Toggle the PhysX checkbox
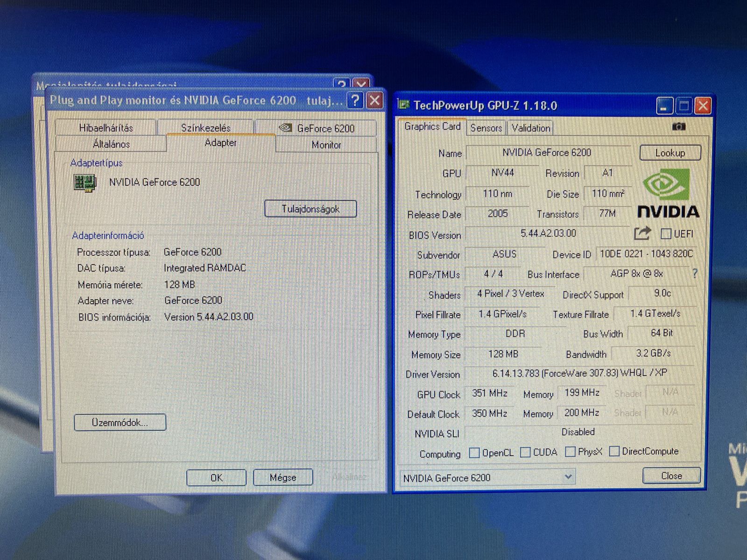 (x=570, y=452)
